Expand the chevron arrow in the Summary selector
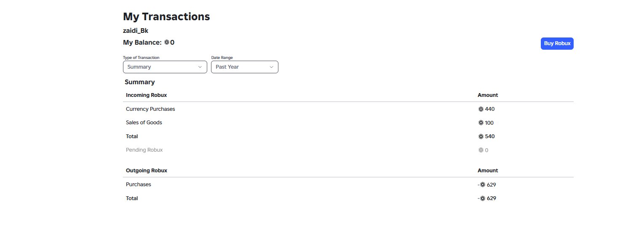The width and height of the screenshot is (644, 246). [x=200, y=67]
